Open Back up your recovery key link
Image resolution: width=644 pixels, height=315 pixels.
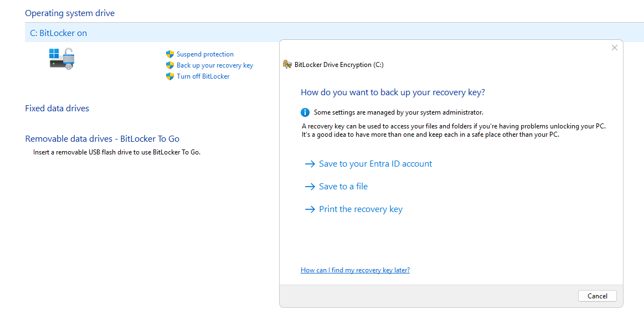(215, 65)
